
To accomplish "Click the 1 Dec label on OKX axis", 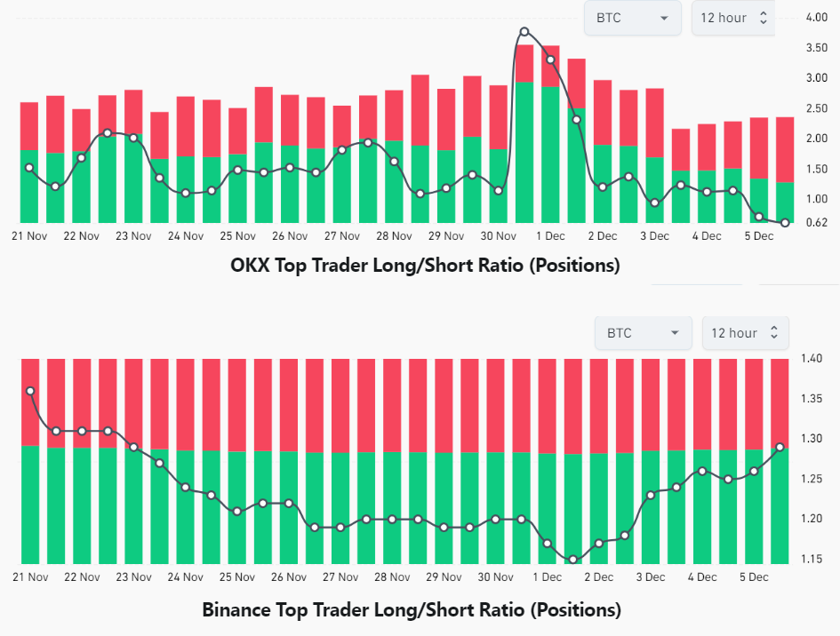I will coord(550,236).
